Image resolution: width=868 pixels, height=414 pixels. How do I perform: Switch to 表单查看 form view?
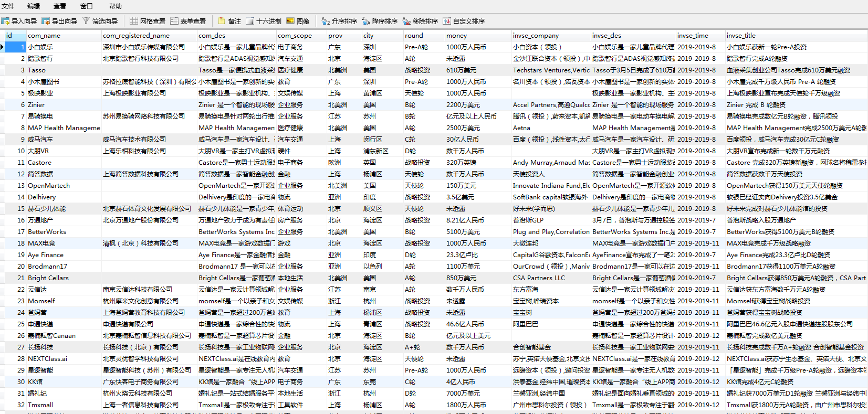pos(188,21)
